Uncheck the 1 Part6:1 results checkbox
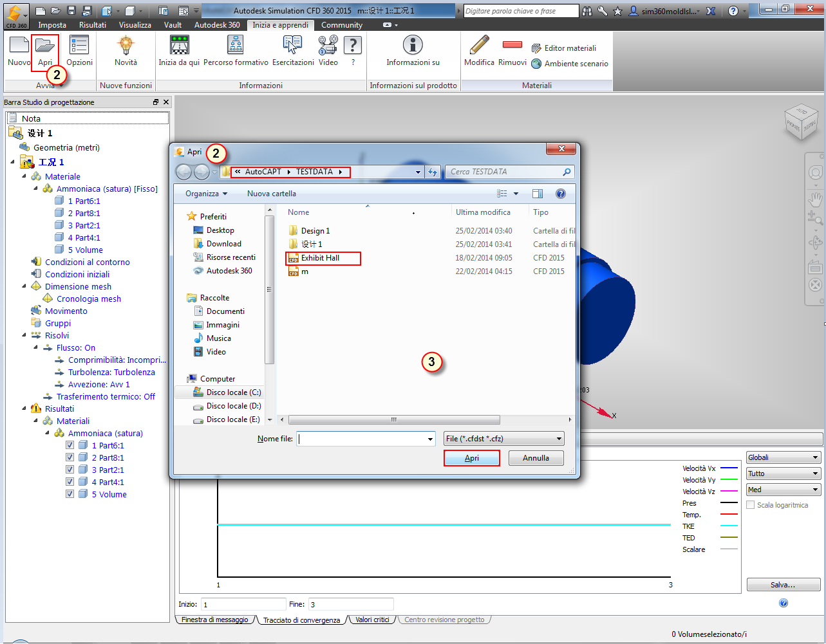This screenshot has height=644, width=826. 70,445
